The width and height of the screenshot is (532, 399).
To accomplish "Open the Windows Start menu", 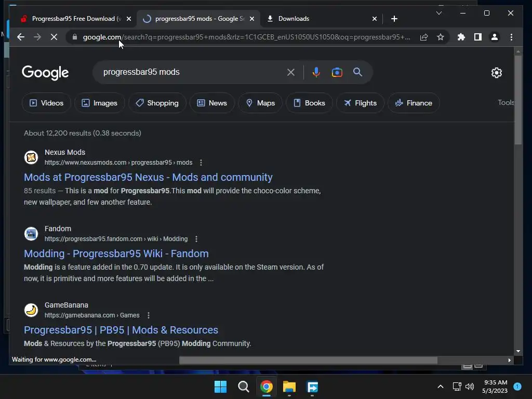I will tap(220, 387).
